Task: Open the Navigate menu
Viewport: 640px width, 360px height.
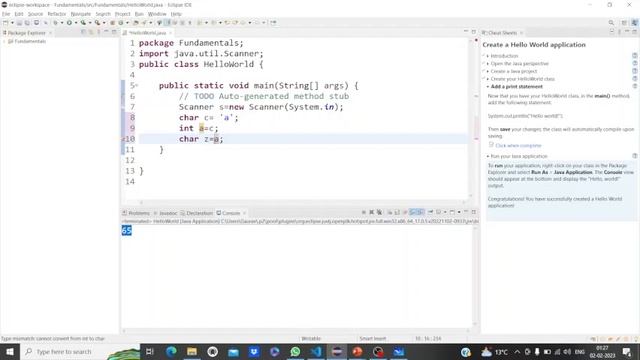Action: tap(80, 14)
